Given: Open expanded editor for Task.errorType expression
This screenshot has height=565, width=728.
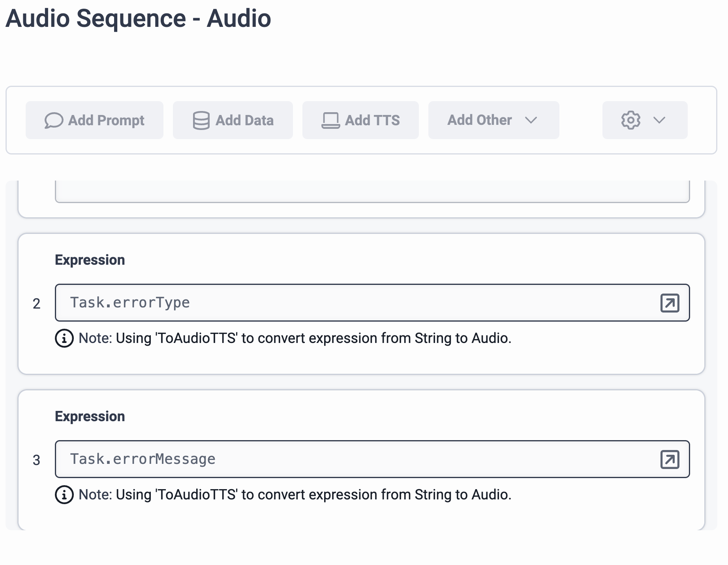Looking at the screenshot, I should (x=670, y=303).
